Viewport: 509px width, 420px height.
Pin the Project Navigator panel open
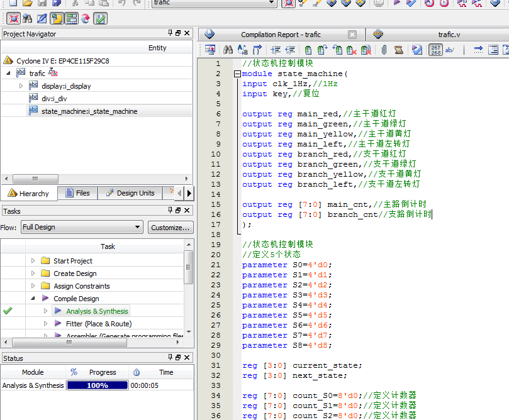(169, 33)
